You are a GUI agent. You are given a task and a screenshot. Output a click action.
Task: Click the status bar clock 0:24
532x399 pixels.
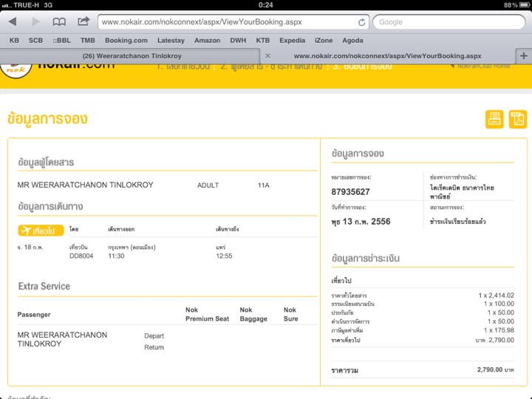(x=266, y=4)
